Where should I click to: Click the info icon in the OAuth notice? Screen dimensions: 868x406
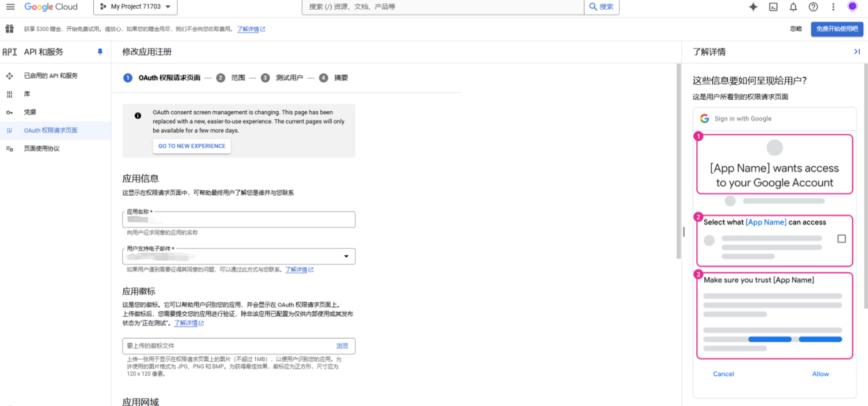138,115
